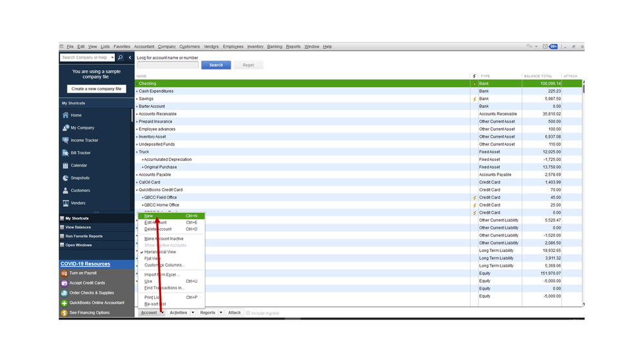
Task: Click the Turn on Payroll icon
Action: [64, 273]
